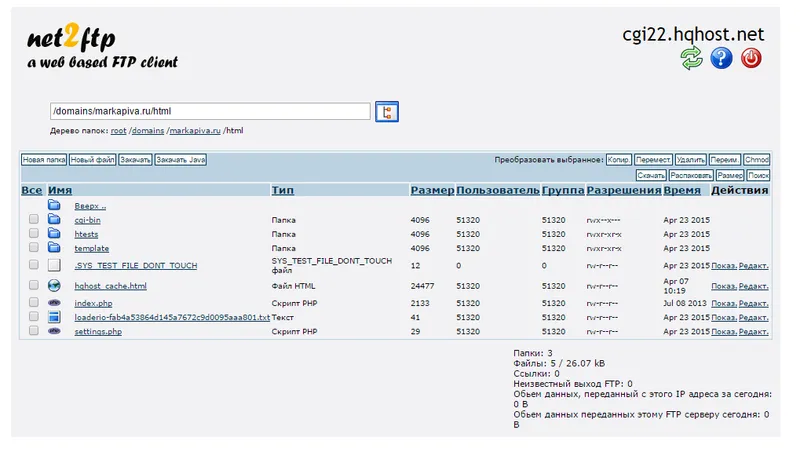The image size is (800, 473).
Task: Click the Распаковать unpack button
Action: [691, 175]
